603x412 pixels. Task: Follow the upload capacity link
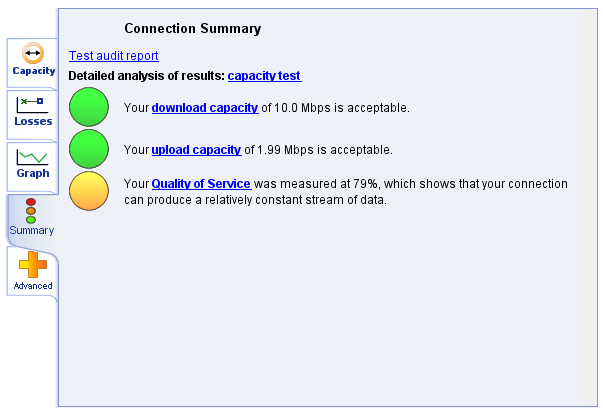click(x=197, y=150)
